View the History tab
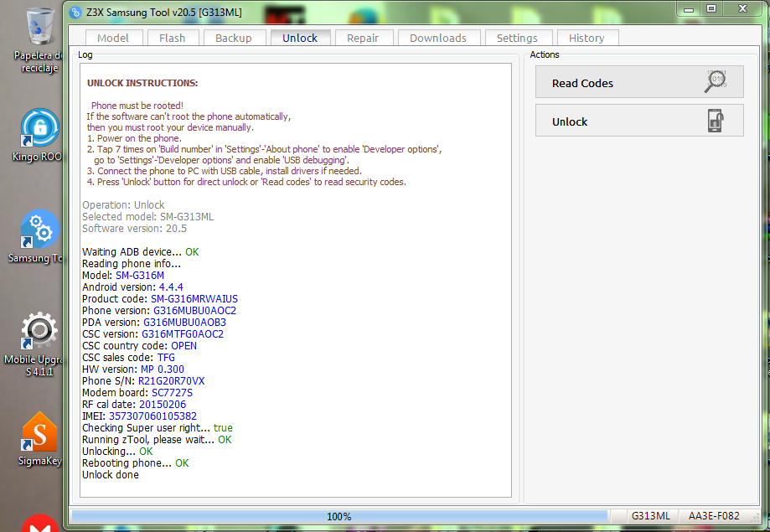This screenshot has height=532, width=770. [x=587, y=38]
